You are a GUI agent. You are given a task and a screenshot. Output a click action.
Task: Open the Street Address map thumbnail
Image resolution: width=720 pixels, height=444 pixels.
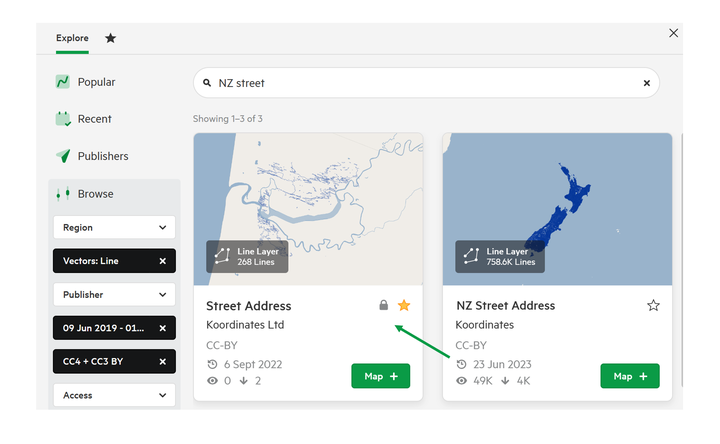308,209
